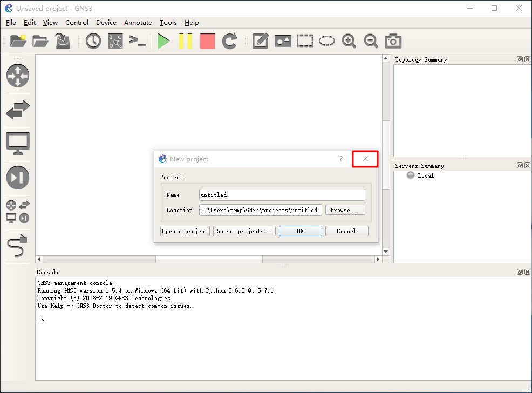The height and width of the screenshot is (393, 532).
Task: Click the Zoom in magnifier icon
Action: coord(349,40)
